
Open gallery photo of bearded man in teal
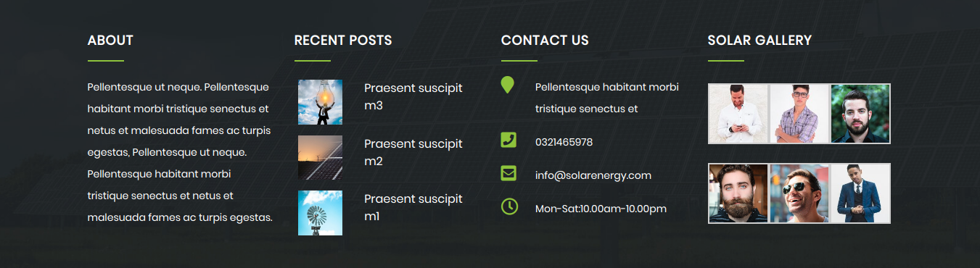click(860, 114)
